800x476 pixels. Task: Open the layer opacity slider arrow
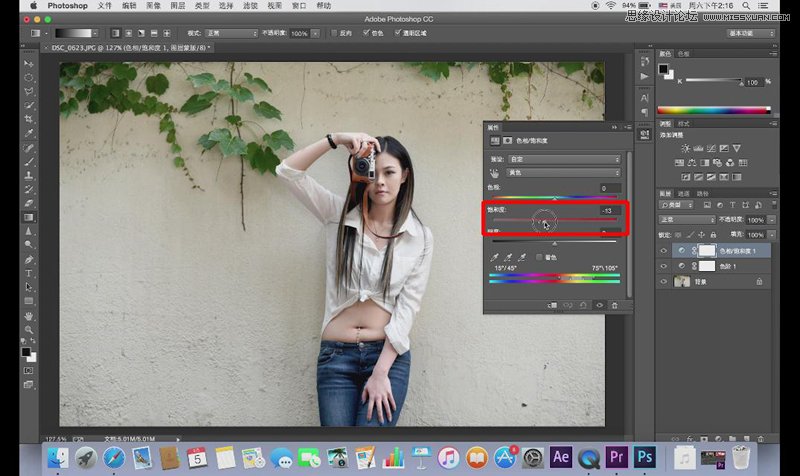[x=771, y=220]
